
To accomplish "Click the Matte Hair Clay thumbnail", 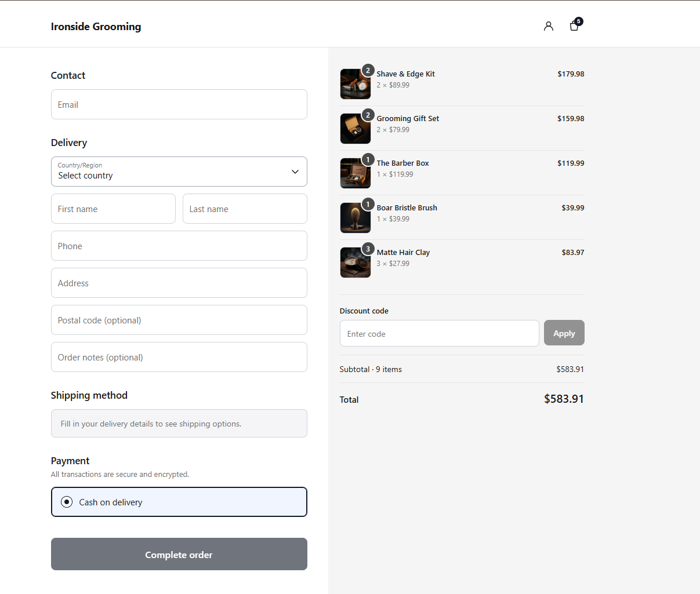I will pos(356,263).
